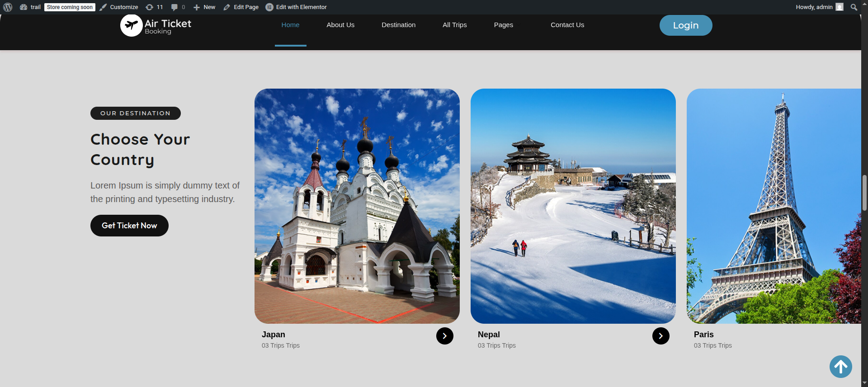Expand the trail site menu
Image resolution: width=868 pixels, height=387 pixels.
[30, 7]
